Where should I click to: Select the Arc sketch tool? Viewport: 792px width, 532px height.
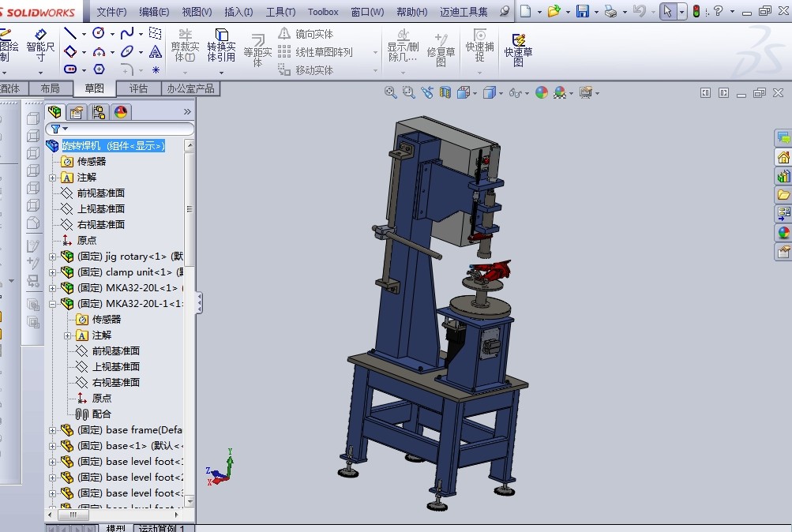[99, 51]
